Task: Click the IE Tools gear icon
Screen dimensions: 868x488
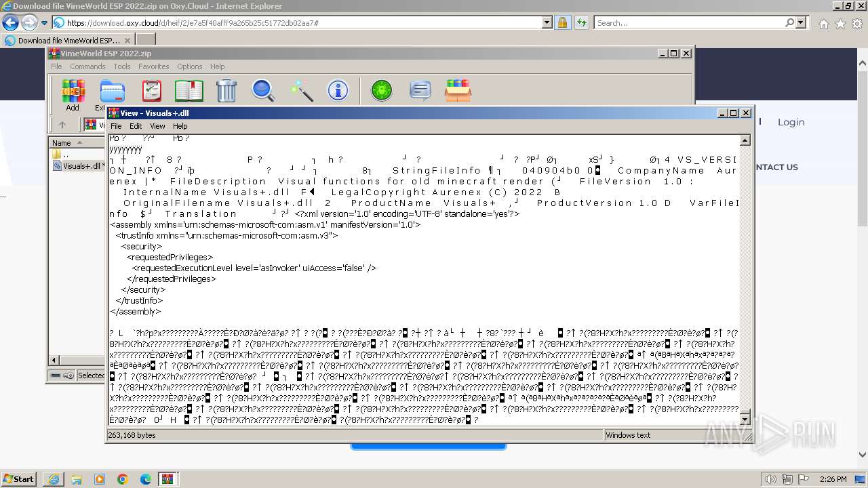Action: click(856, 24)
